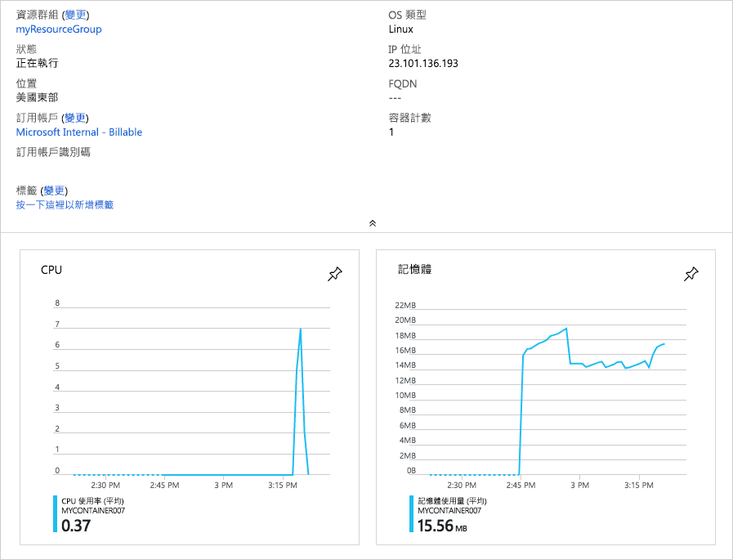Click 變更 next to 資源群組
733x560 pixels.
(x=75, y=15)
